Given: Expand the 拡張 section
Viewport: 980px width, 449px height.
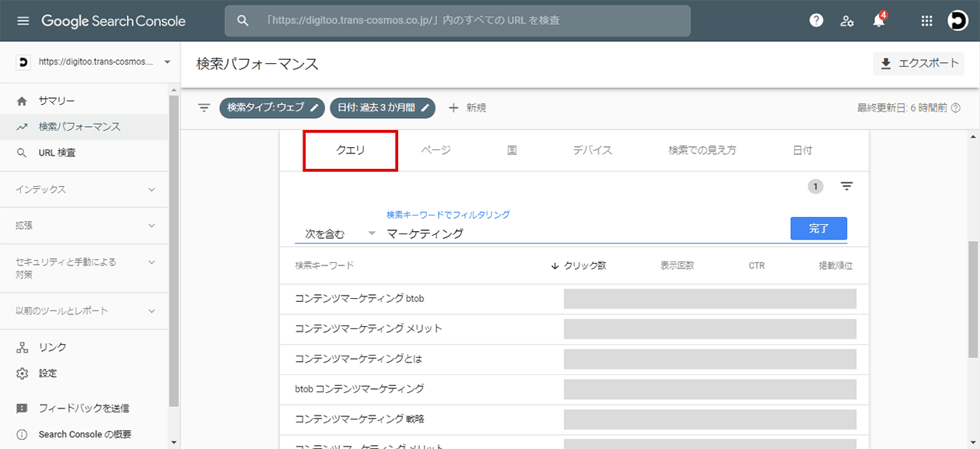Looking at the screenshot, I should pos(84,225).
